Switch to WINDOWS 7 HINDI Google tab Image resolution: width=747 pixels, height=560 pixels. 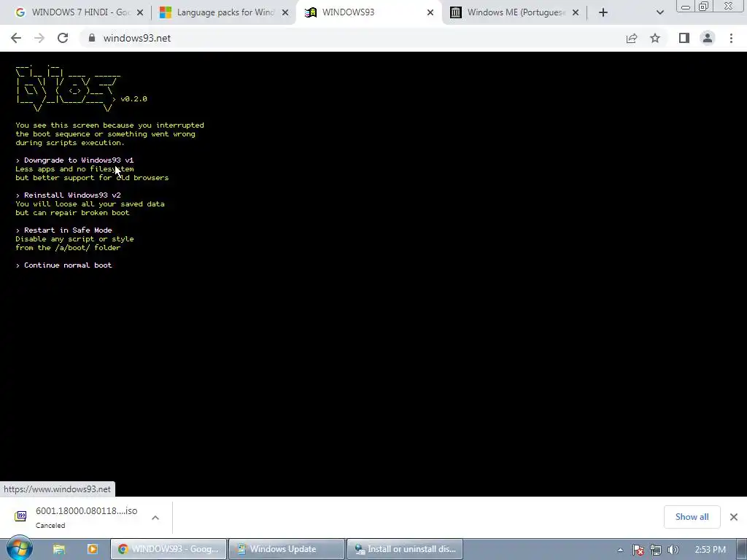(x=79, y=12)
